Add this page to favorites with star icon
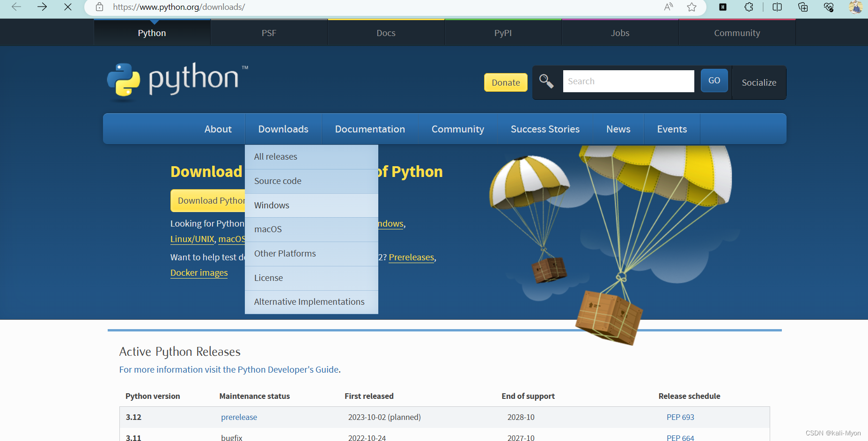 [x=692, y=7]
